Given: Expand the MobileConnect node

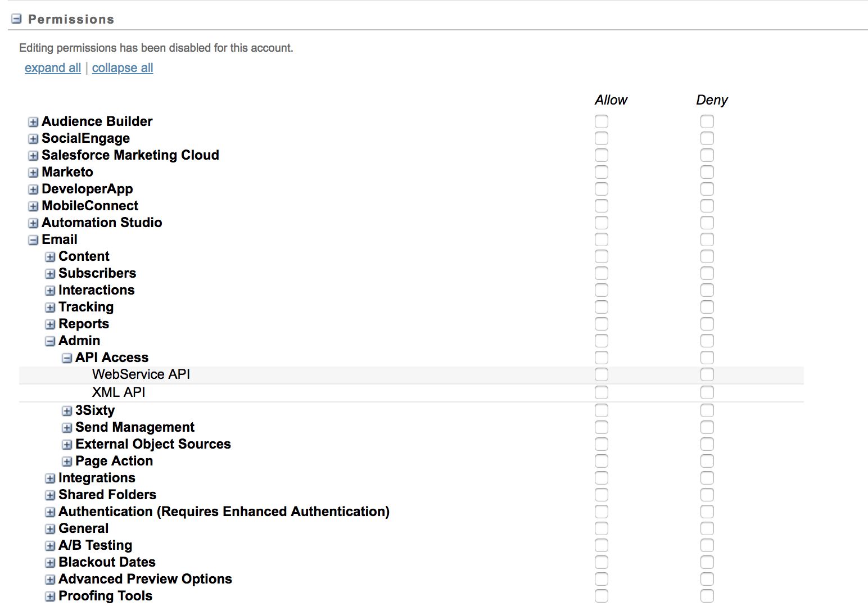Looking at the screenshot, I should click(x=33, y=206).
